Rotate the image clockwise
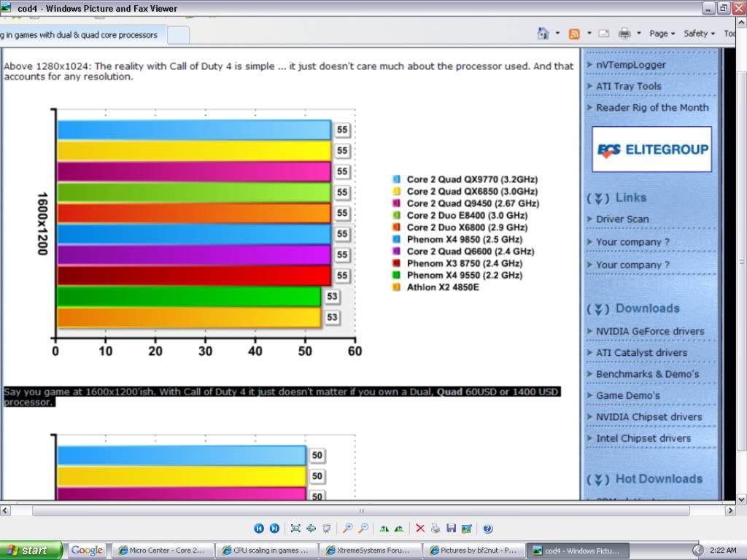747x560 pixels. (x=384, y=529)
